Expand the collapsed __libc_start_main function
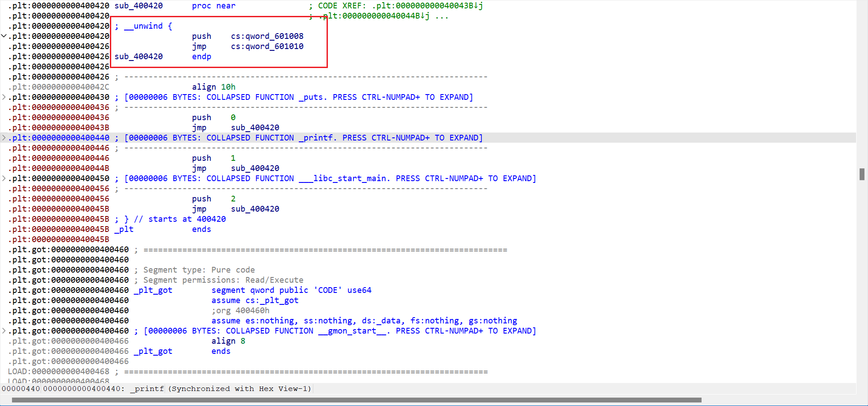Viewport: 868px width, 406px height. coord(4,178)
